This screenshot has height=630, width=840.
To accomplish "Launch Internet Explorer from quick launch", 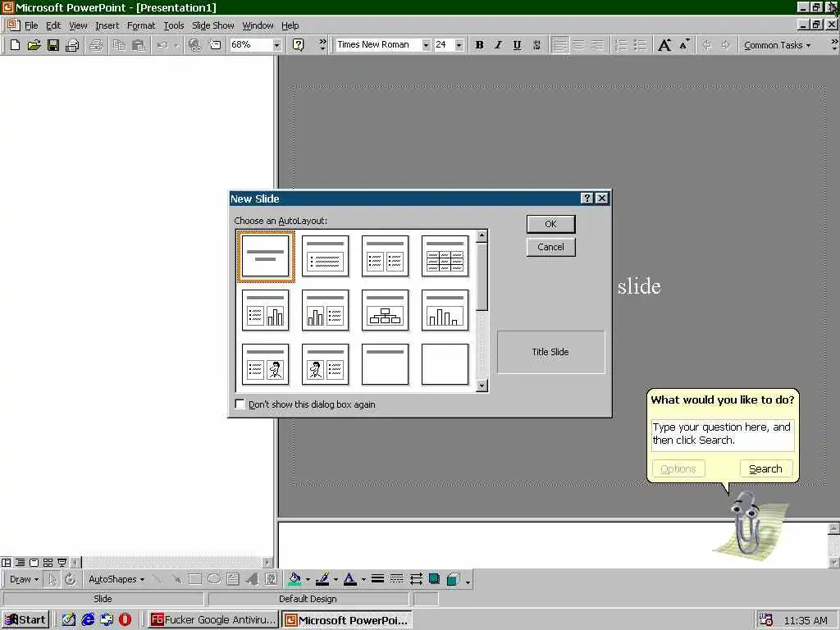I will (x=88, y=620).
